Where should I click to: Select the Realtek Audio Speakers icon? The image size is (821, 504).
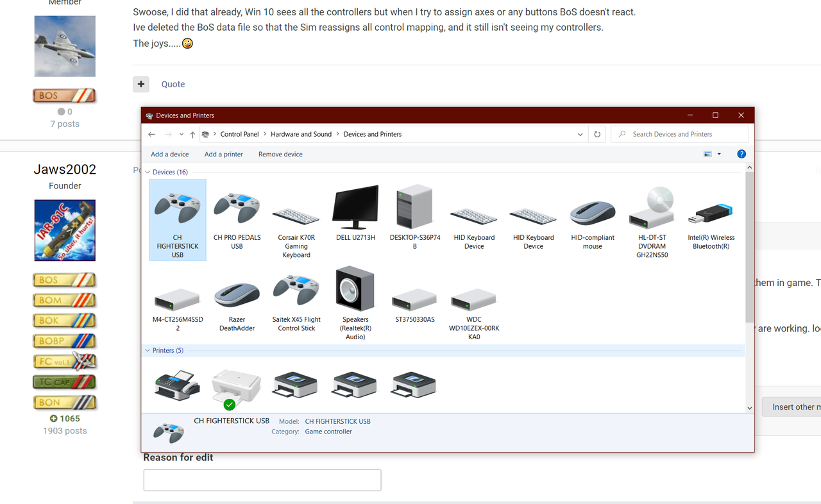pos(355,289)
